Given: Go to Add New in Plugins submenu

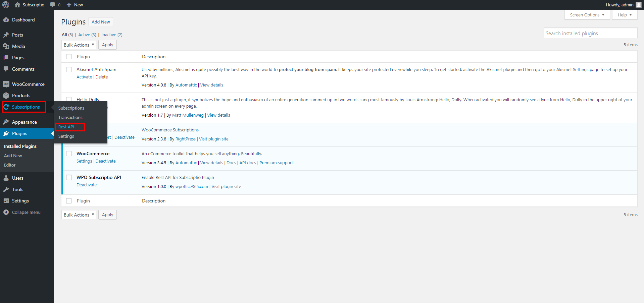Looking at the screenshot, I should click(x=13, y=156).
